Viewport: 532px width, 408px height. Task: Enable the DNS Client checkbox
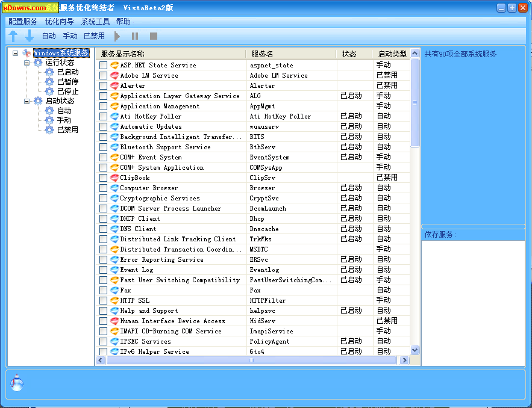tap(103, 229)
